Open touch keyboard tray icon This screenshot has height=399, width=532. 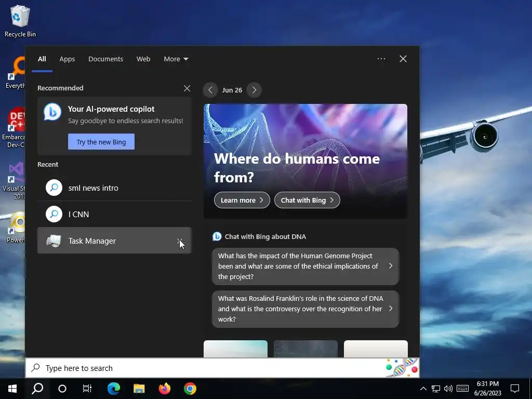coord(462,389)
